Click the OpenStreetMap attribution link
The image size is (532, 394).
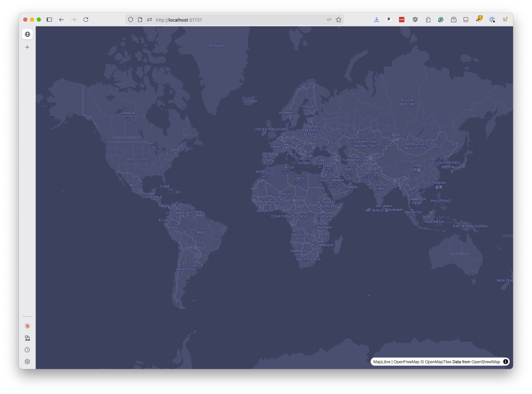(486, 362)
